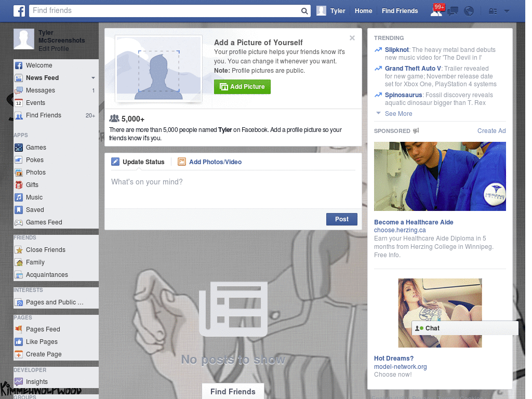Open Tyler profile in top bar
The height and width of the screenshot is (399, 532).
point(331,11)
